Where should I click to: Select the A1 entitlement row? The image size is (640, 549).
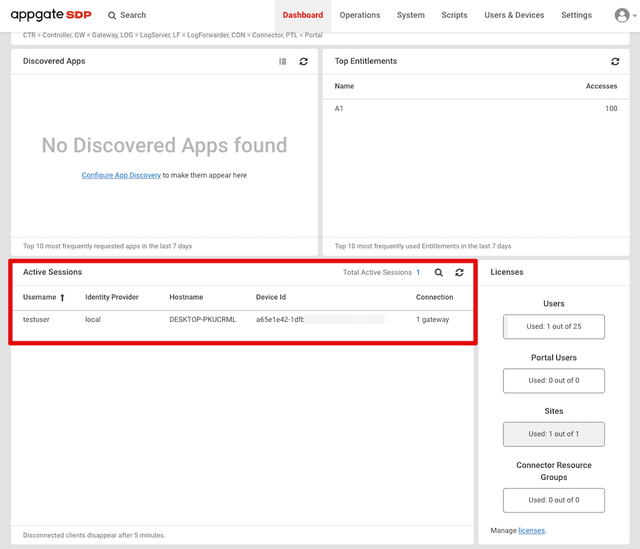476,109
